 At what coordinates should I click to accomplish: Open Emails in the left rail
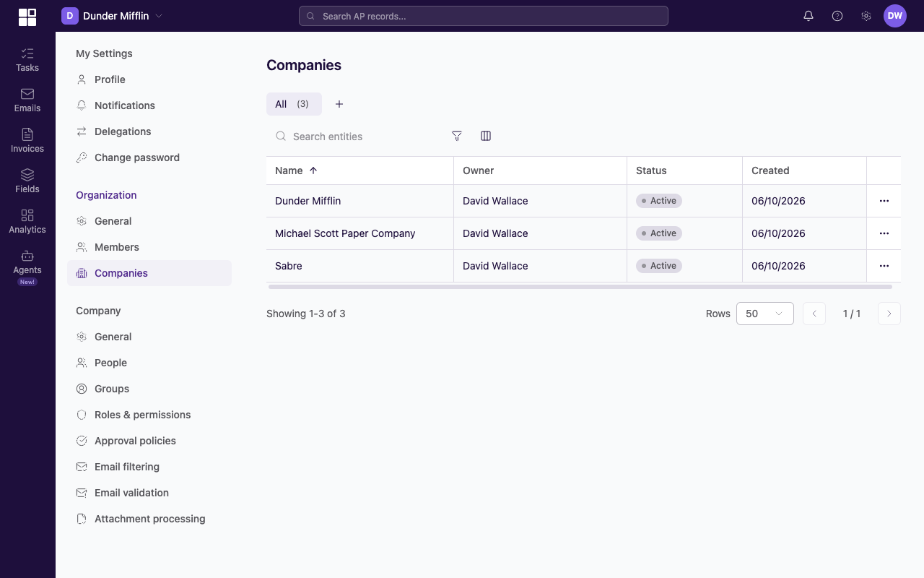tap(27, 100)
